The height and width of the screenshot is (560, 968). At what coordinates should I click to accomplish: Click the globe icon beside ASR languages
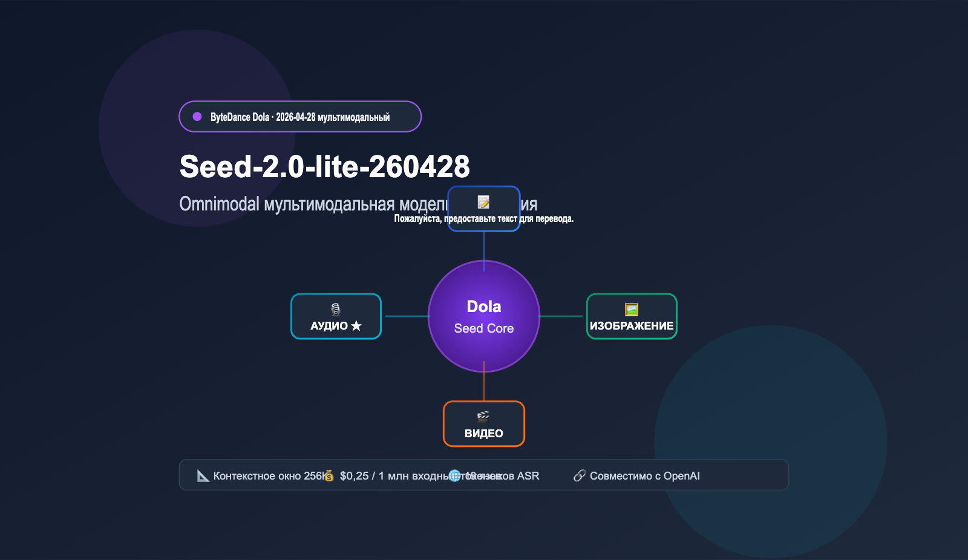coord(455,476)
